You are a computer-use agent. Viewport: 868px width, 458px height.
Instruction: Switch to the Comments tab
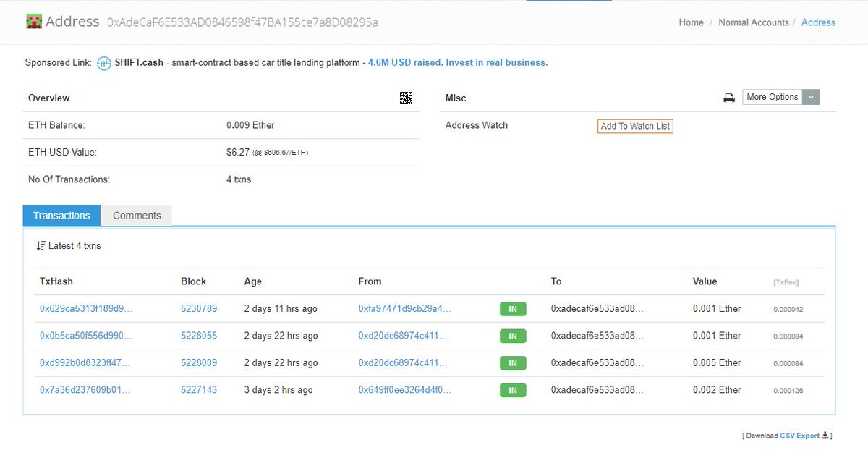coord(137,216)
